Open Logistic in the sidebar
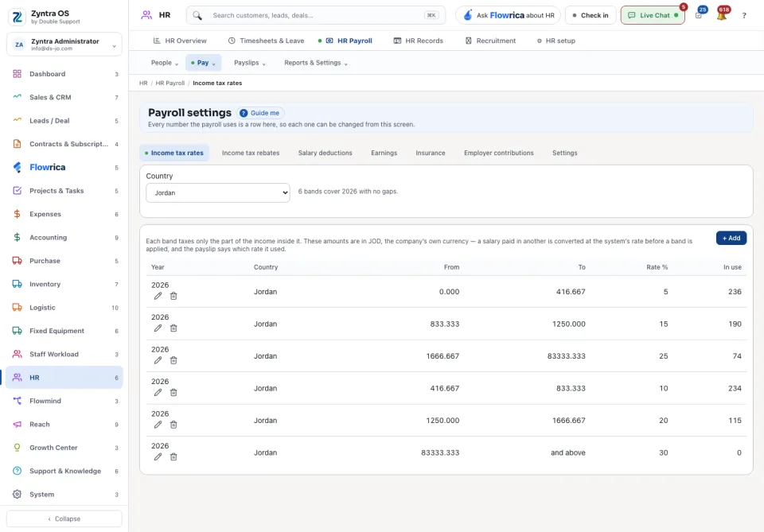764x532 pixels. [64, 308]
